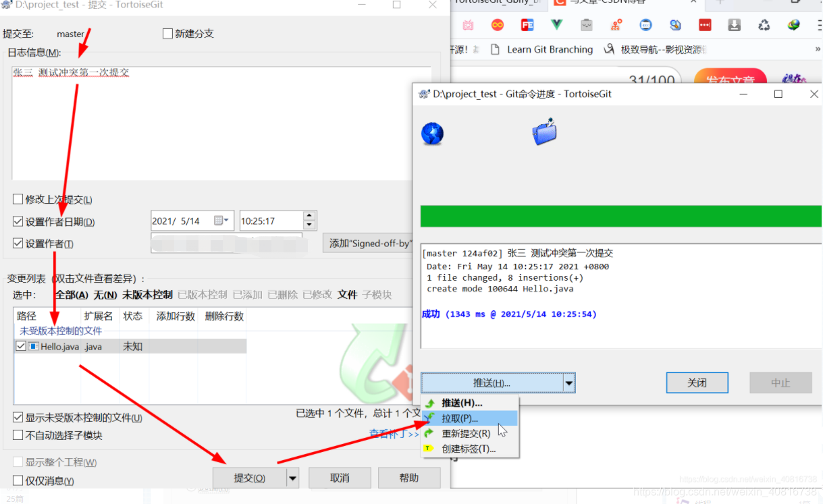
Task: Expand the dropdown next to 提交(O) button
Action: (x=292, y=477)
